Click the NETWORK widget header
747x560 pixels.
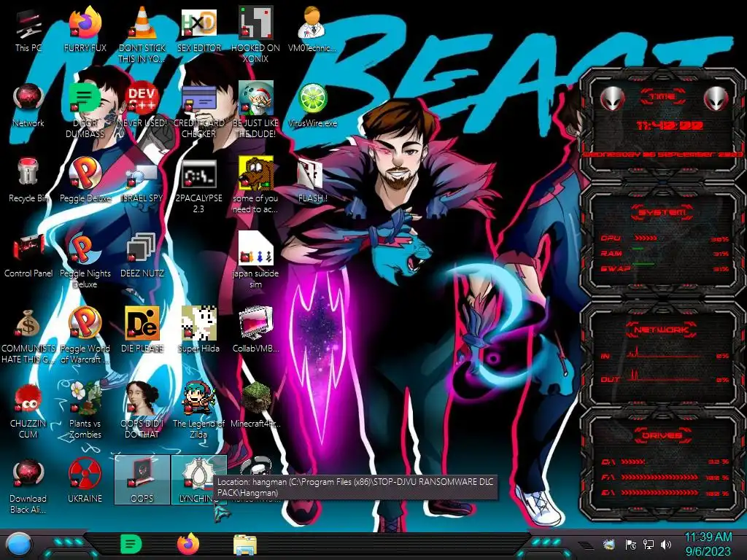point(662,330)
